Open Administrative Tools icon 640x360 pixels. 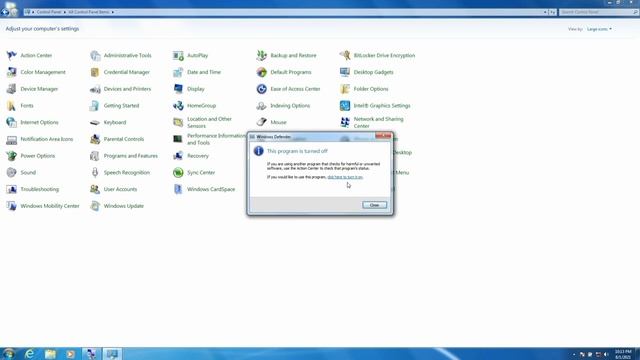pyautogui.click(x=95, y=55)
